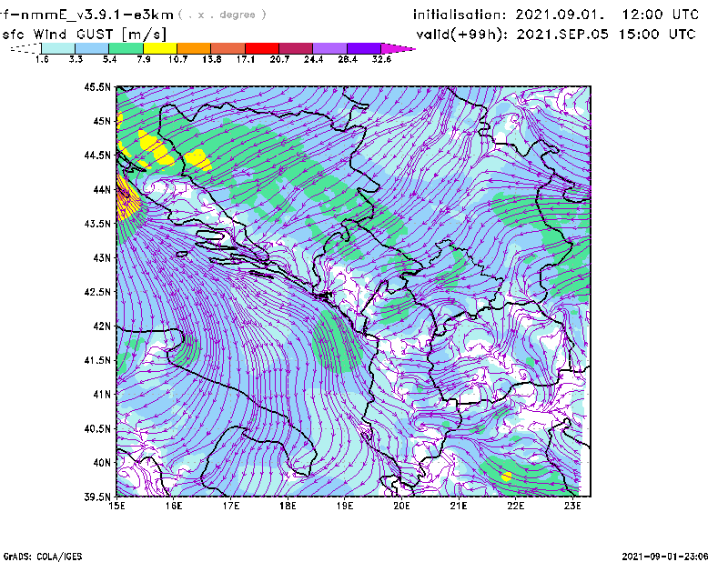Click the light purple legend swatch

coord(330,48)
